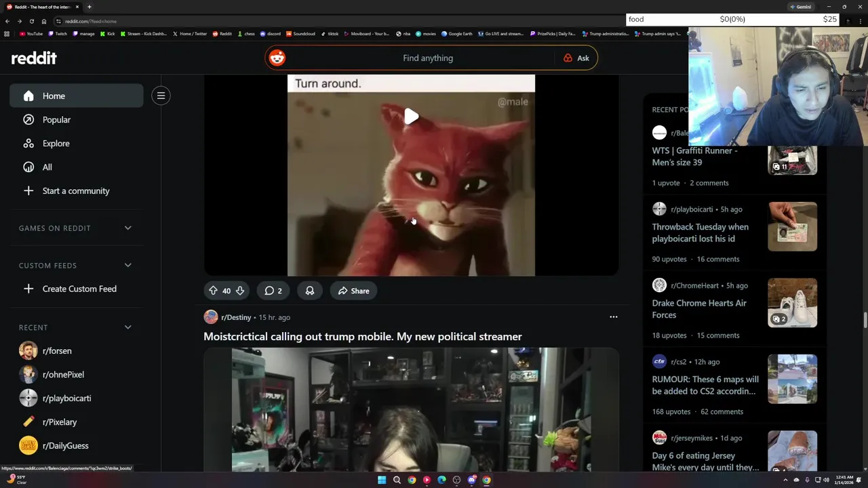Reload the page with the refresh icon
The height and width of the screenshot is (488, 868).
(31, 21)
